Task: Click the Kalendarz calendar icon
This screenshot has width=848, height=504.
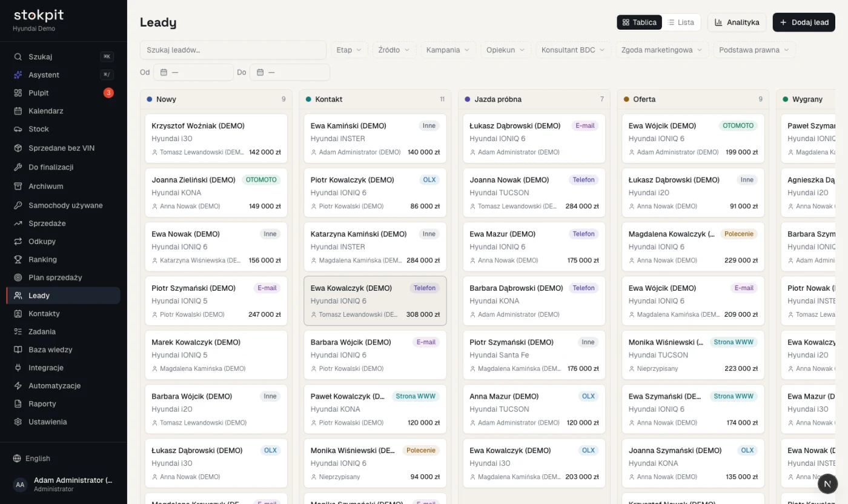Action: click(x=18, y=111)
